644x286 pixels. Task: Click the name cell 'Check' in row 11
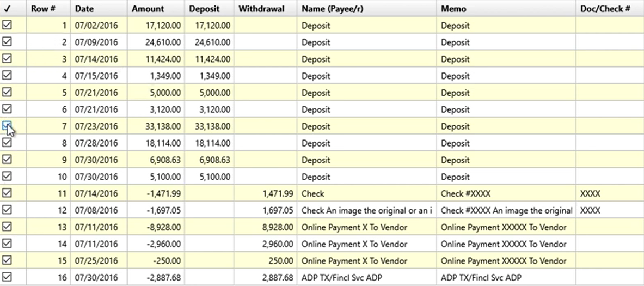click(367, 193)
